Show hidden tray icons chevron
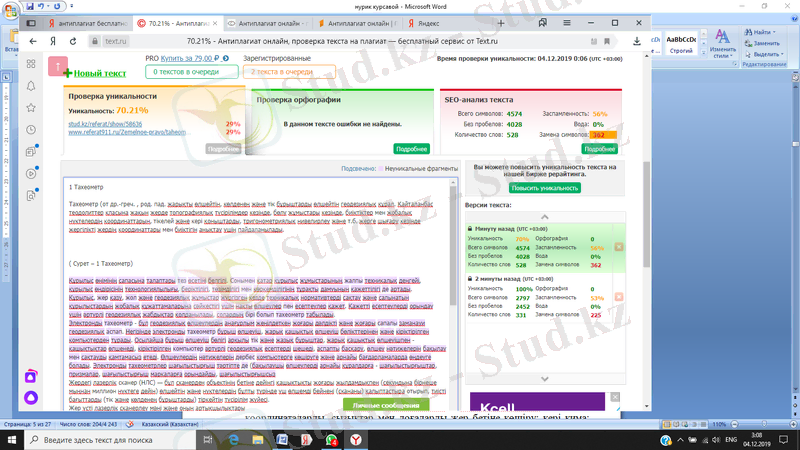 coord(680,440)
